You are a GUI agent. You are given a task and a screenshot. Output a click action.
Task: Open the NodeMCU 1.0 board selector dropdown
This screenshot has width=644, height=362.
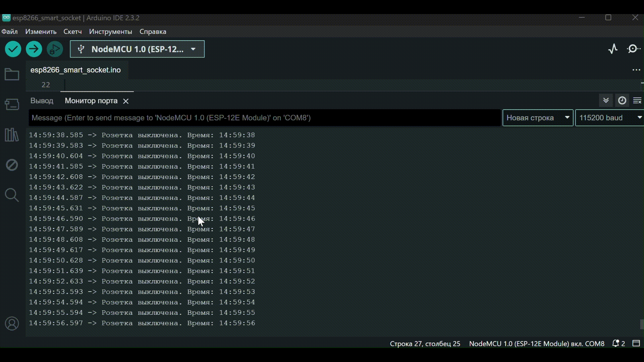click(137, 49)
